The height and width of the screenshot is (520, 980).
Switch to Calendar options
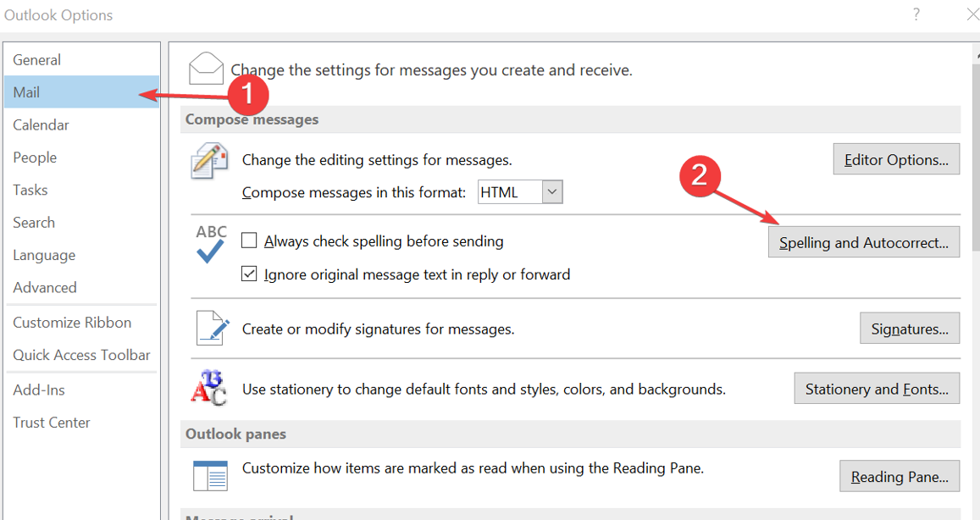coord(81,125)
